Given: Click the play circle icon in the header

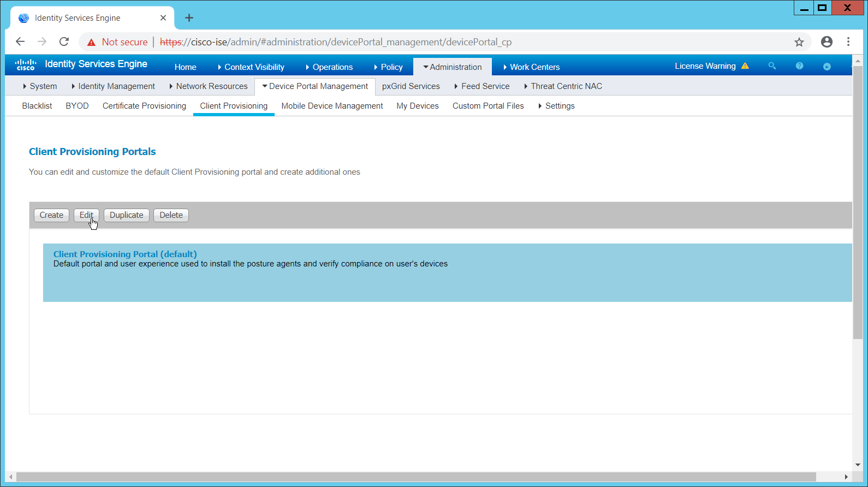Looking at the screenshot, I should [x=827, y=67].
